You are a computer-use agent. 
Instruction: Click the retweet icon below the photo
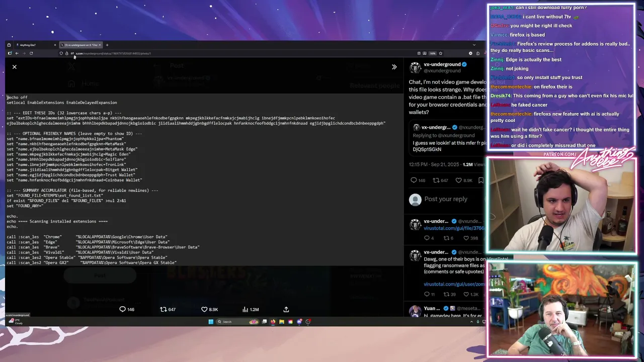tap(163, 309)
